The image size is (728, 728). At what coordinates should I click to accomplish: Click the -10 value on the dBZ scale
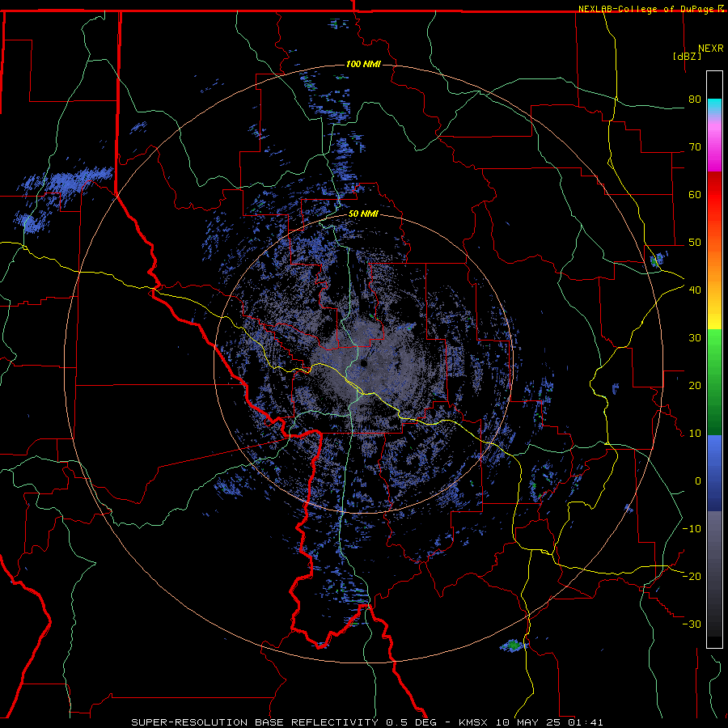(692, 529)
